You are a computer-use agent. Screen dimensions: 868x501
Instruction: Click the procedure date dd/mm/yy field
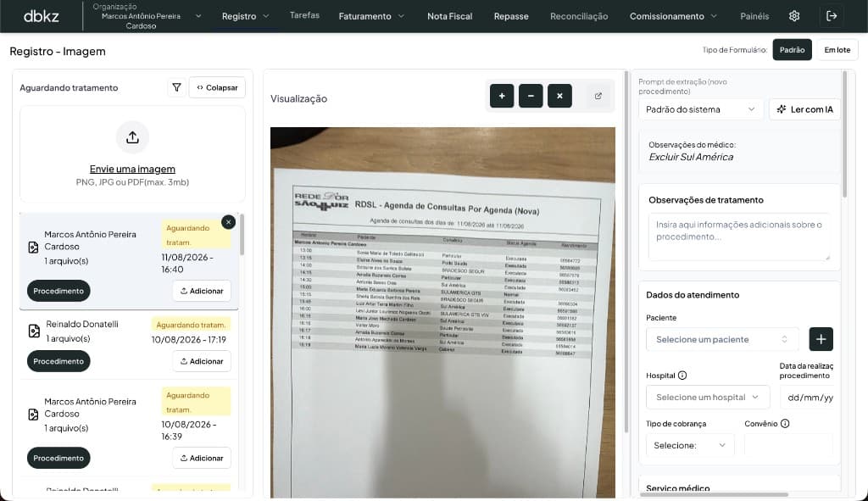(x=807, y=397)
